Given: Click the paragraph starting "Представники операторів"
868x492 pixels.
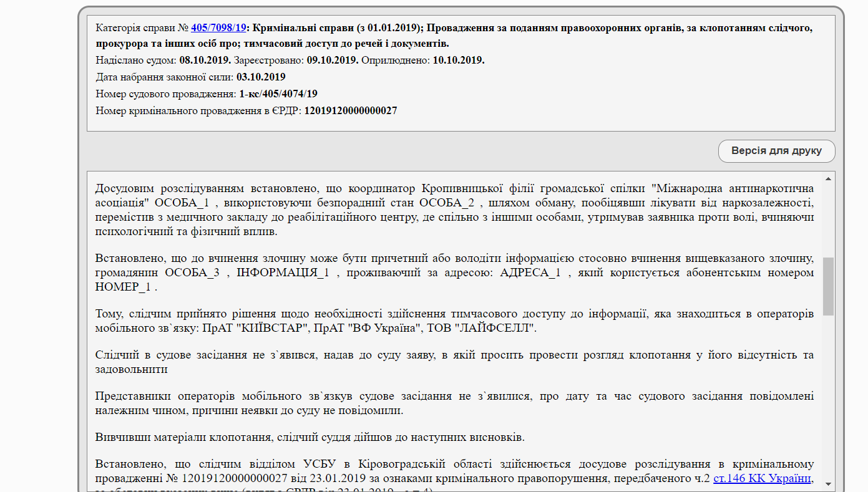Looking at the screenshot, I should coord(454,403).
